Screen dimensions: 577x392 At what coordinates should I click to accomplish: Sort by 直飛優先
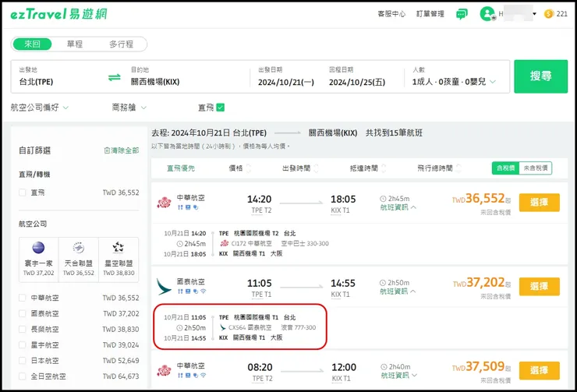181,168
